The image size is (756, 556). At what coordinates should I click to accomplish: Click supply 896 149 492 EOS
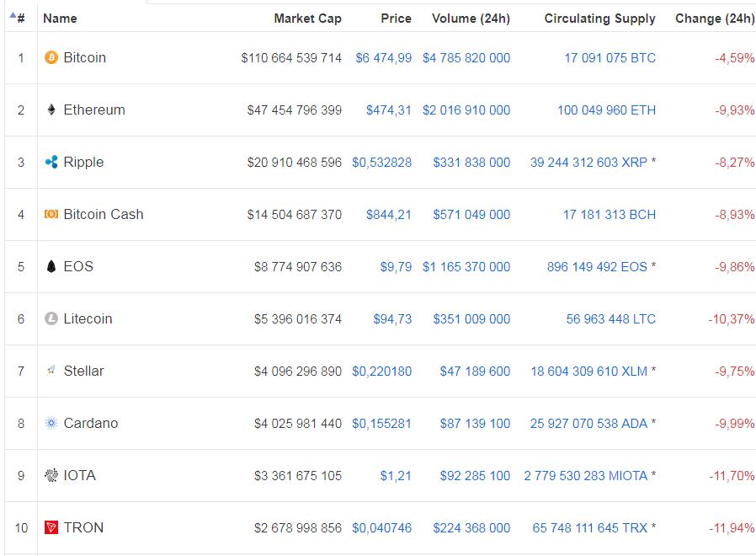coord(597,267)
